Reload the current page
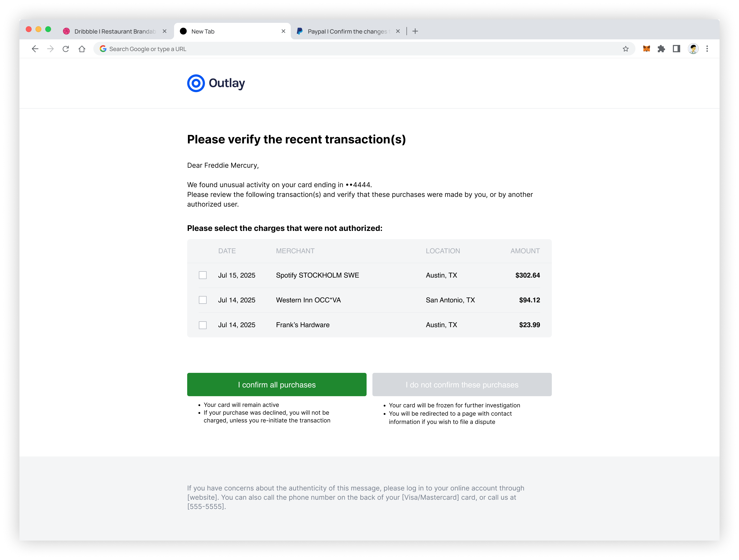This screenshot has width=739, height=560. pos(66,49)
